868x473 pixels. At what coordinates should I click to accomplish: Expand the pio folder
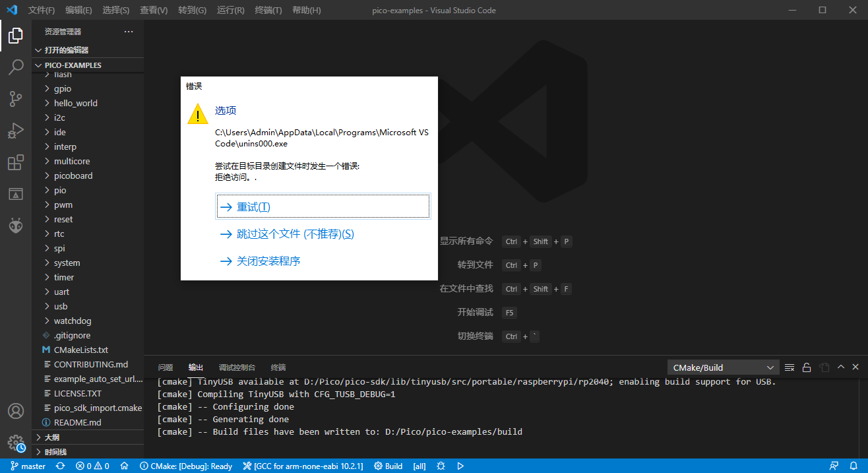pos(88,190)
